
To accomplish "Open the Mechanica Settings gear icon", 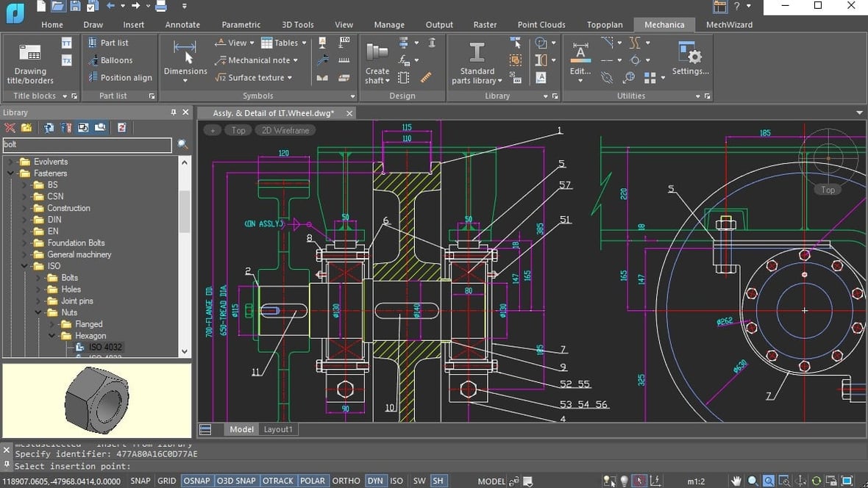I will 690,53.
